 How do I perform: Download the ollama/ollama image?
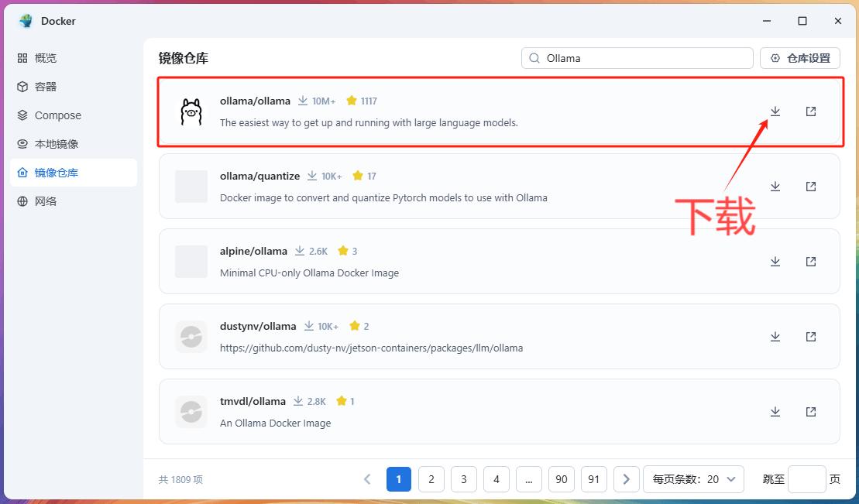[775, 111]
